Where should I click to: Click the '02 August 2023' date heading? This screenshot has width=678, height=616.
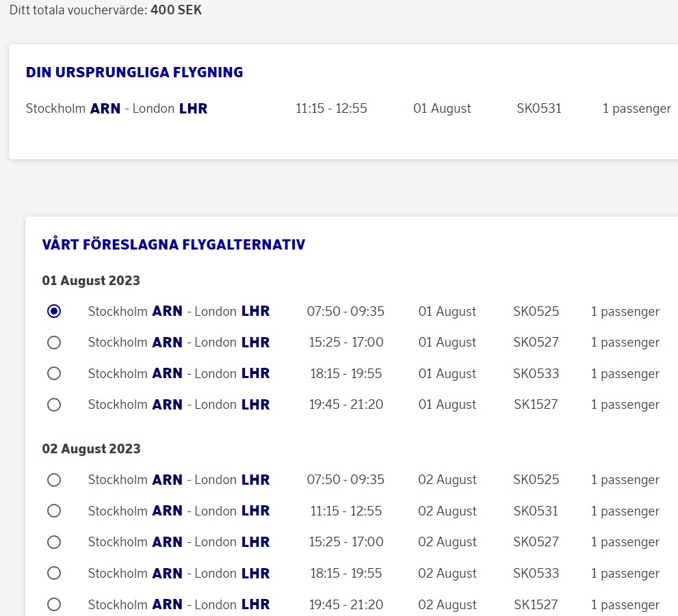click(x=91, y=449)
